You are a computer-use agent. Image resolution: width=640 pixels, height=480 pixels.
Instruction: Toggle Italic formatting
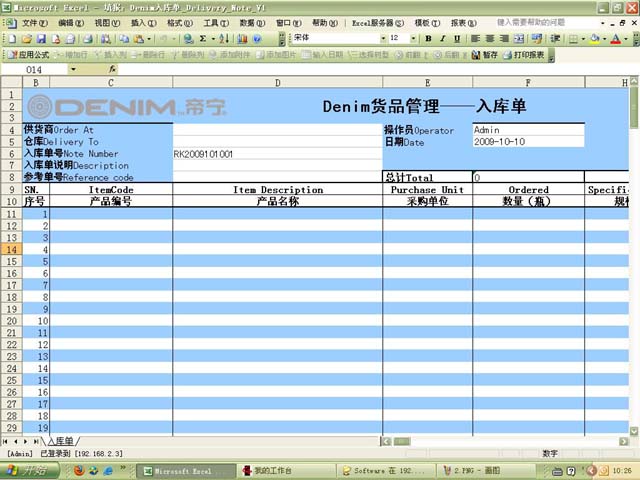coord(443,38)
